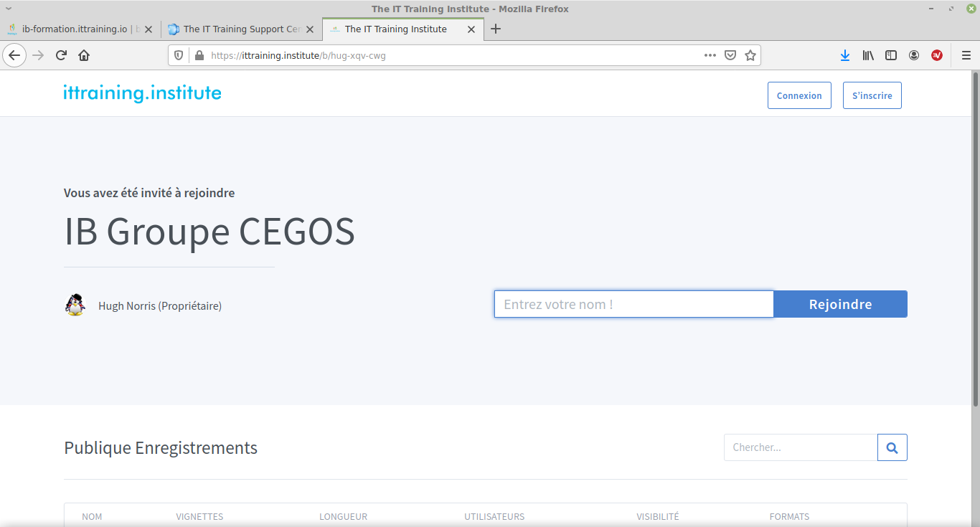Image resolution: width=980 pixels, height=527 pixels.
Task: Open a new tab with plus button
Action: (495, 29)
